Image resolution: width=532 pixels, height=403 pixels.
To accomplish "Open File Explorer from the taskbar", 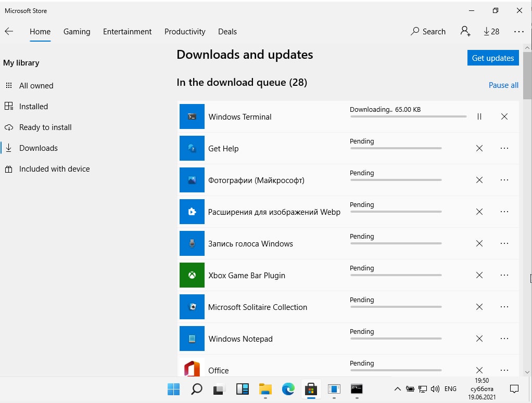I will [x=265, y=389].
